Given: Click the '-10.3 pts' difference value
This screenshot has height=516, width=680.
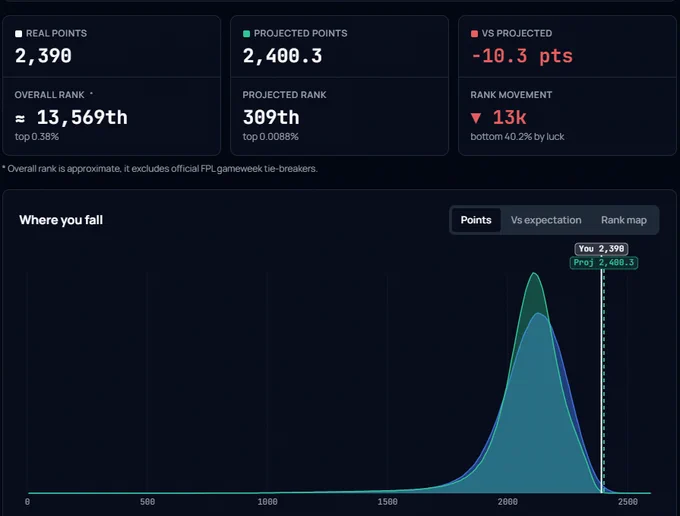Looking at the screenshot, I should pos(522,56).
